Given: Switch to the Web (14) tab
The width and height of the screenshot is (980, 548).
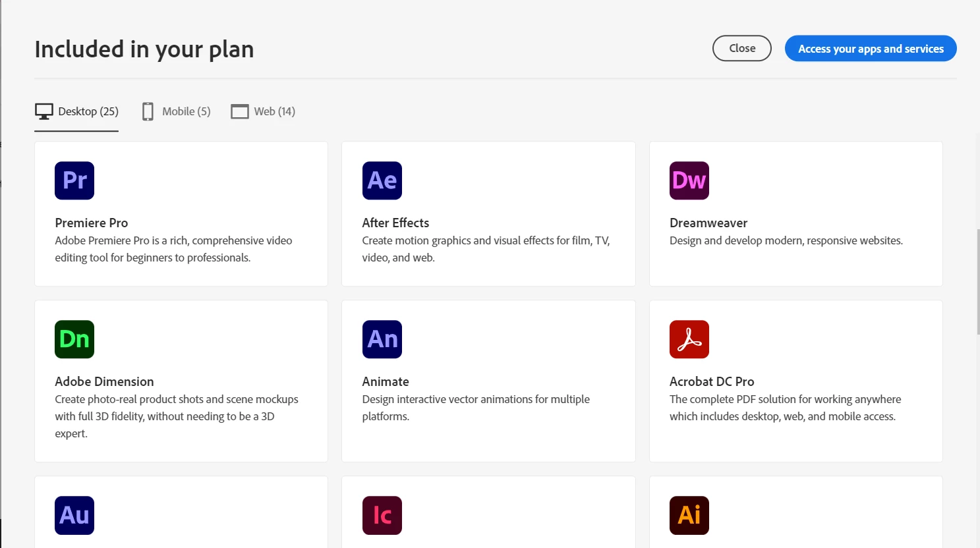Looking at the screenshot, I should coord(263,112).
